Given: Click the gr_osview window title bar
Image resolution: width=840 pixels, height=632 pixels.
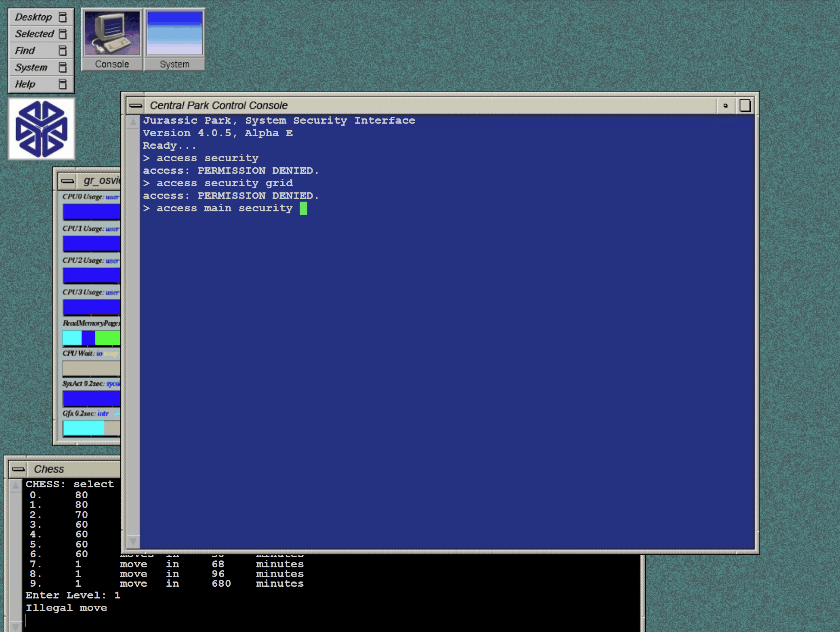Looking at the screenshot, I should 99,181.
